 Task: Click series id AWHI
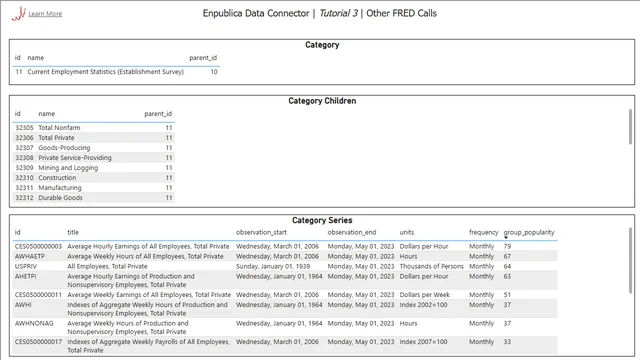(23, 305)
